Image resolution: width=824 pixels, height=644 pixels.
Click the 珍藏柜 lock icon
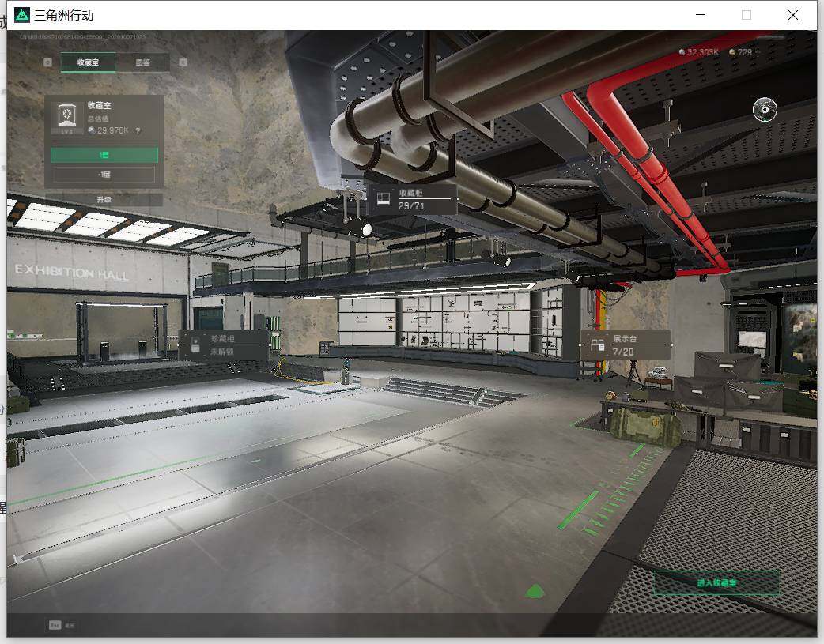[x=195, y=345]
